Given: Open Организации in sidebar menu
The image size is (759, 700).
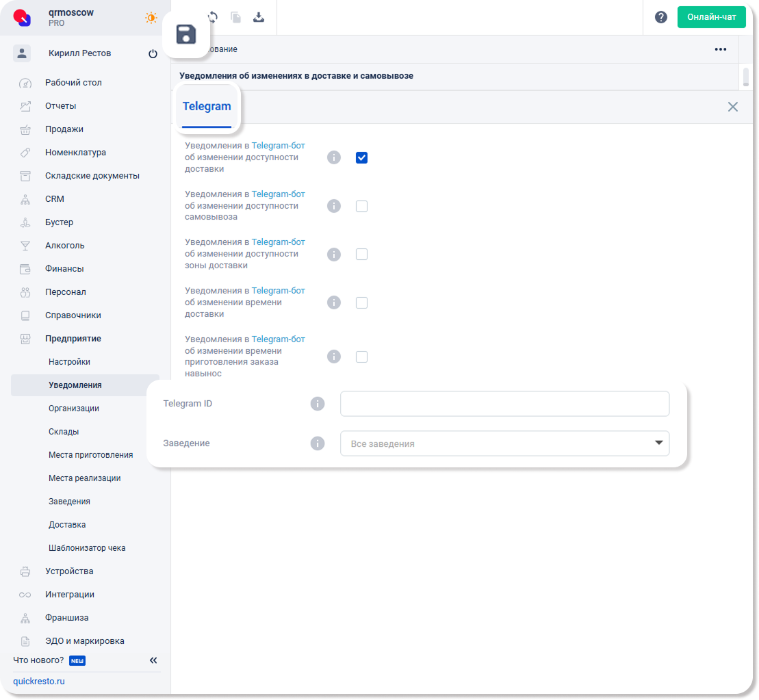Looking at the screenshot, I should coord(74,409).
